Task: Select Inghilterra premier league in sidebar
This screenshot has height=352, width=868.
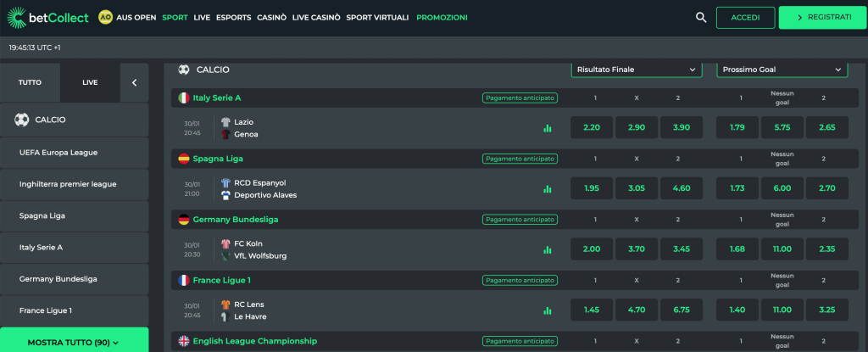Action: [75, 184]
